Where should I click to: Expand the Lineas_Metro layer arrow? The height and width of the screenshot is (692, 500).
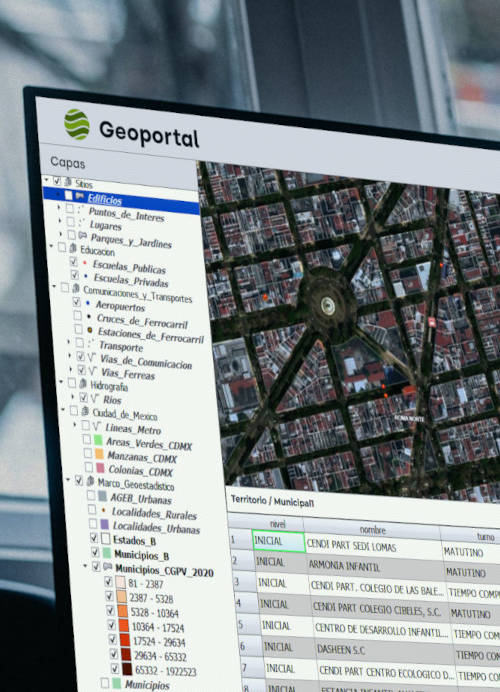click(75, 425)
